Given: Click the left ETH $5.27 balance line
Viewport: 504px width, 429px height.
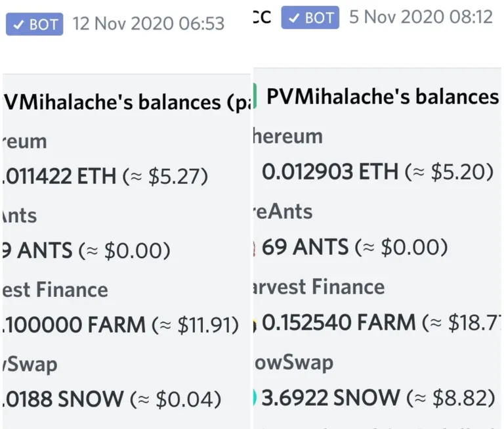Looking at the screenshot, I should tap(106, 177).
